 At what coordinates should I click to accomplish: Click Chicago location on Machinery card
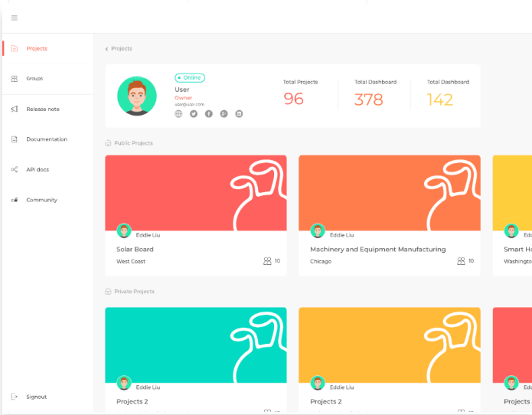point(321,261)
